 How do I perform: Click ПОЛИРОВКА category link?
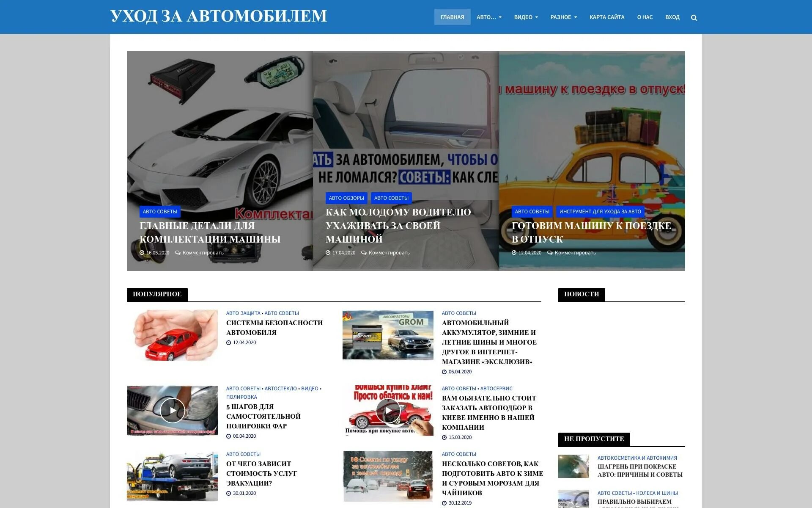click(241, 397)
